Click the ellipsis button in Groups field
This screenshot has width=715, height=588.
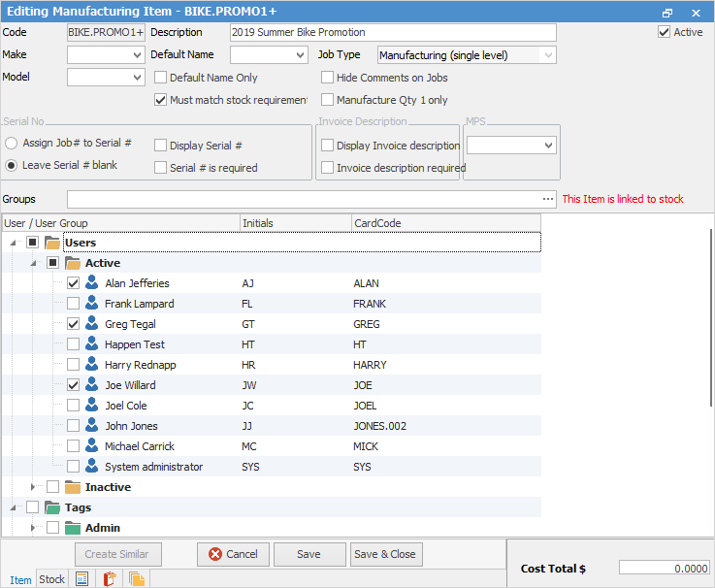point(548,199)
